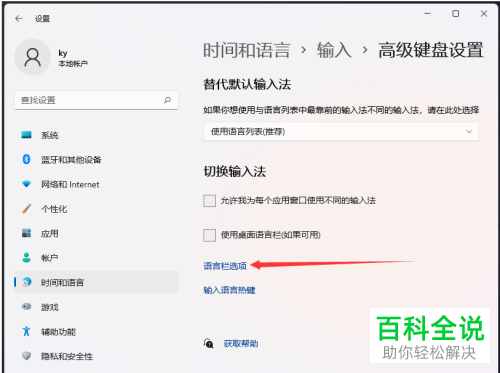Select 帐户 in the sidebar

[x=97, y=258]
